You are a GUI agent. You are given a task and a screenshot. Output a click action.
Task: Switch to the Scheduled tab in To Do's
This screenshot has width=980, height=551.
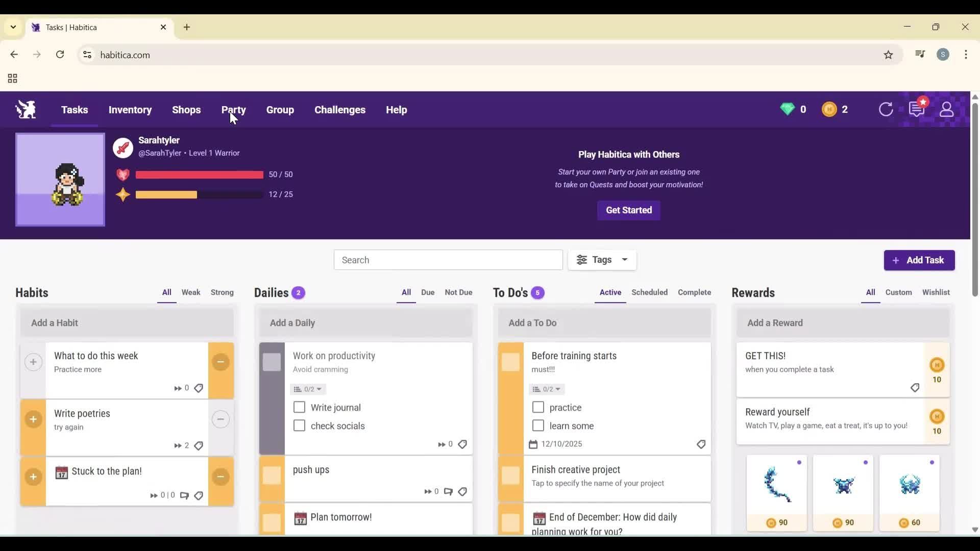[649, 292]
